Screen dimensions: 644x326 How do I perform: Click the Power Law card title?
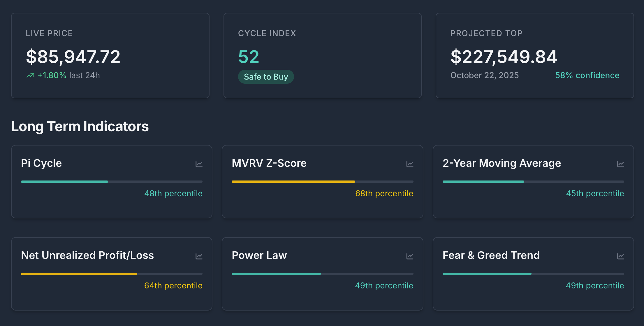tap(259, 255)
